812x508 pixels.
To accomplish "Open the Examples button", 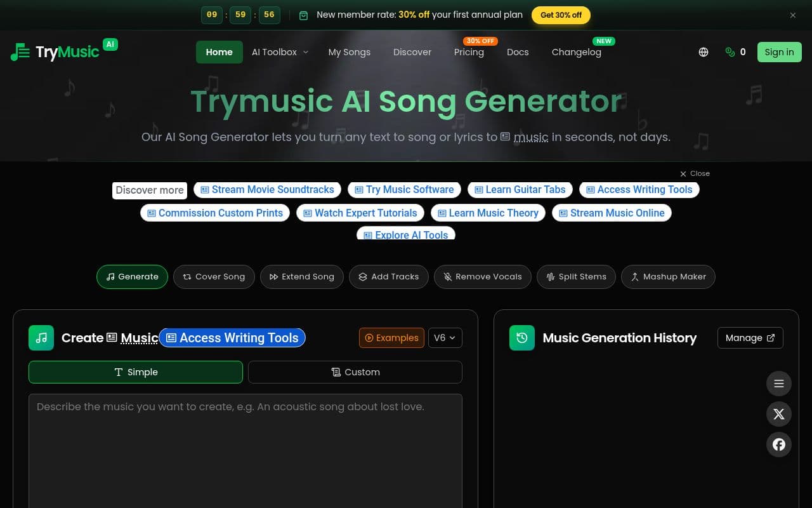I will (391, 338).
